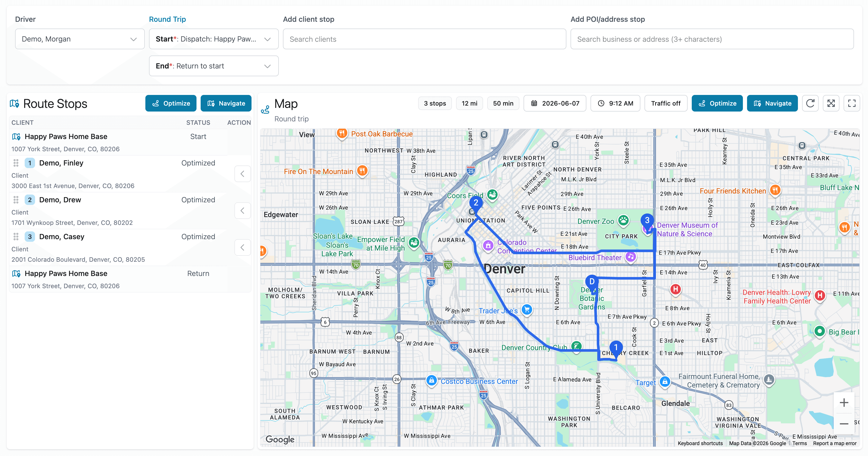Toggle the Traffic off button

pyautogui.click(x=666, y=103)
